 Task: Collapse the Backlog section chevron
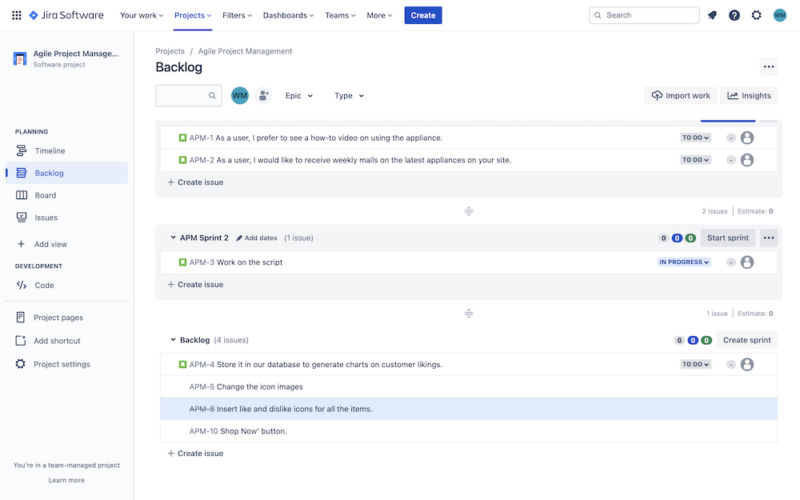173,340
